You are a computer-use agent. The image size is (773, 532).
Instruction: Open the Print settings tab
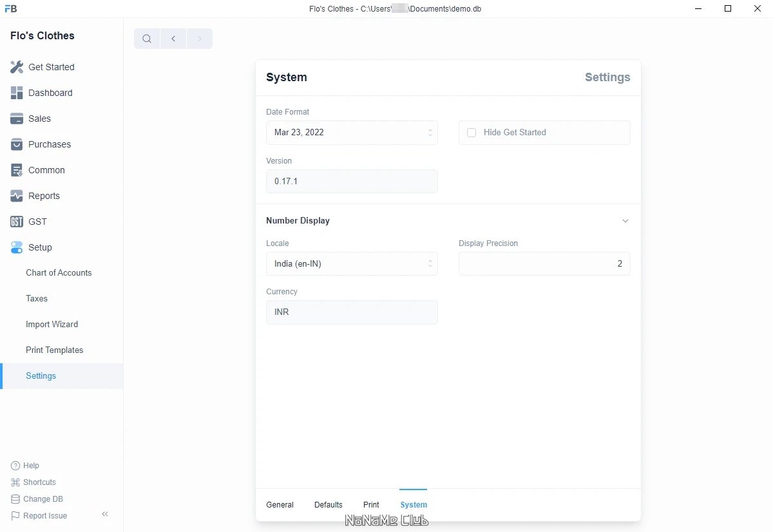pyautogui.click(x=371, y=505)
